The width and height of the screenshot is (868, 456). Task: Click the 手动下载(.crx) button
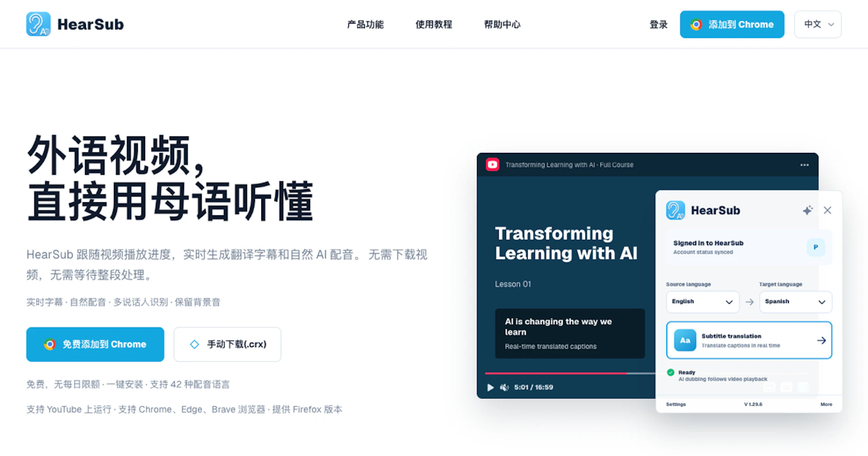point(227,344)
